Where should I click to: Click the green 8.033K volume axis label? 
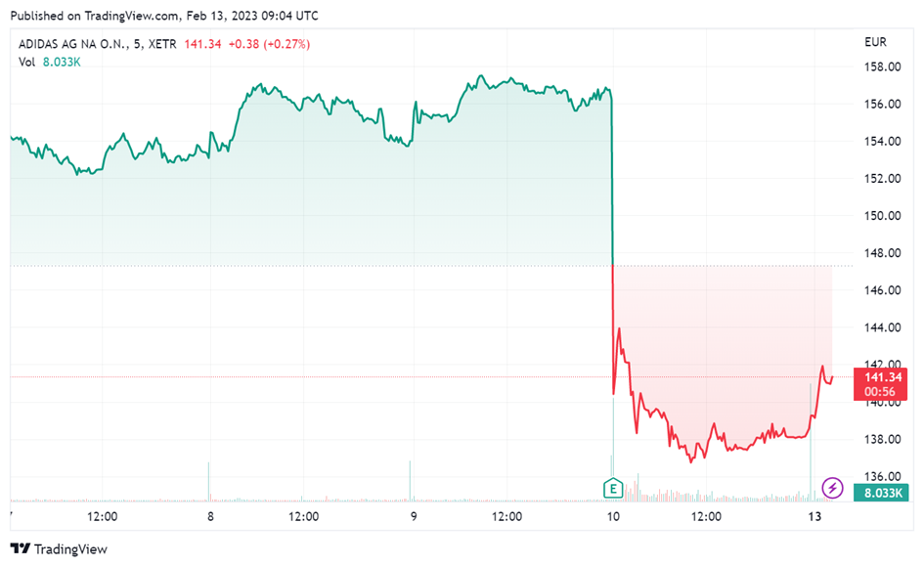(880, 493)
